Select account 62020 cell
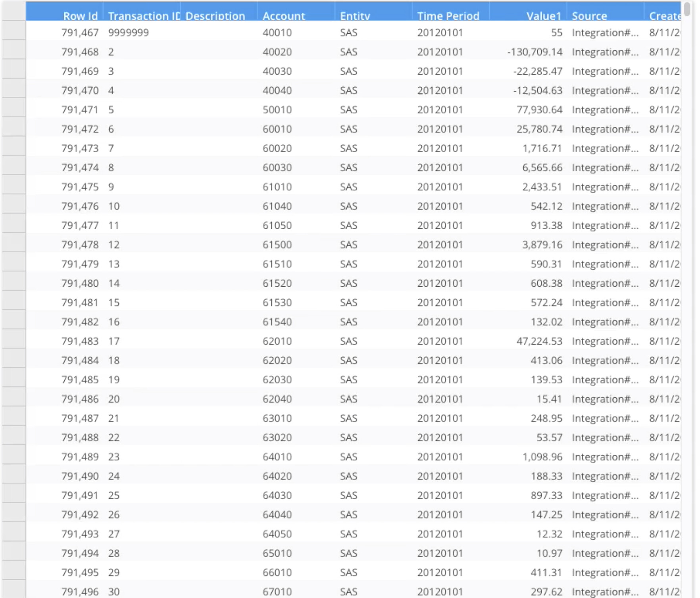The height and width of the screenshot is (598, 700). (x=296, y=360)
